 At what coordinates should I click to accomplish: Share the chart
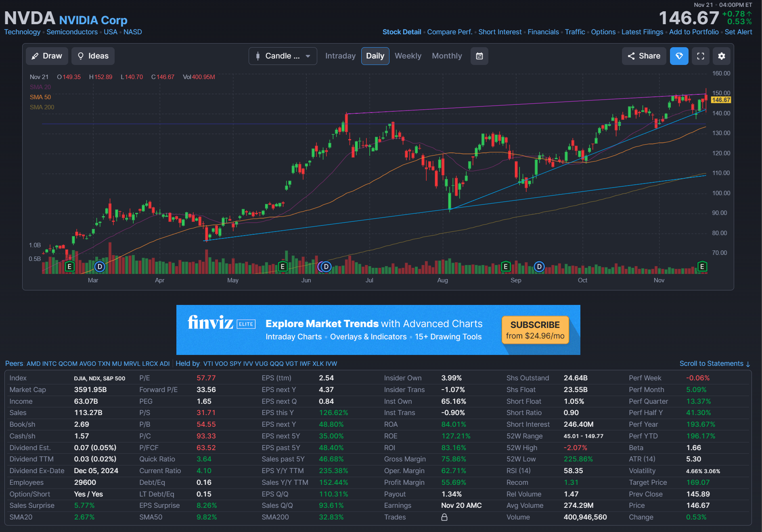coord(644,56)
